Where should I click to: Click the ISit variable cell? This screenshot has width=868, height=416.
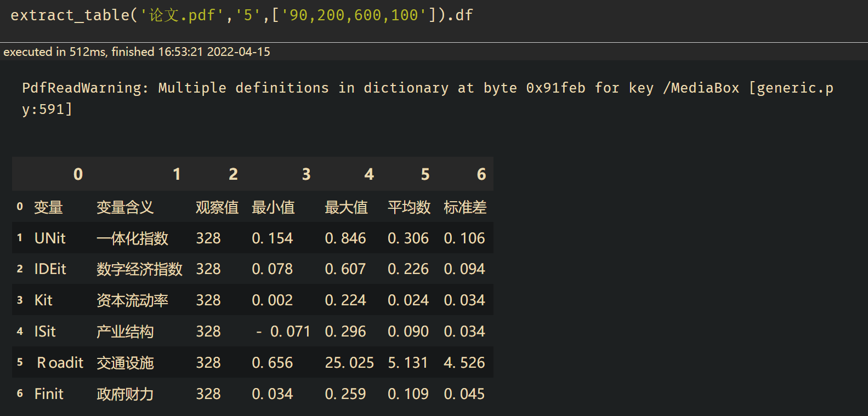click(x=45, y=332)
